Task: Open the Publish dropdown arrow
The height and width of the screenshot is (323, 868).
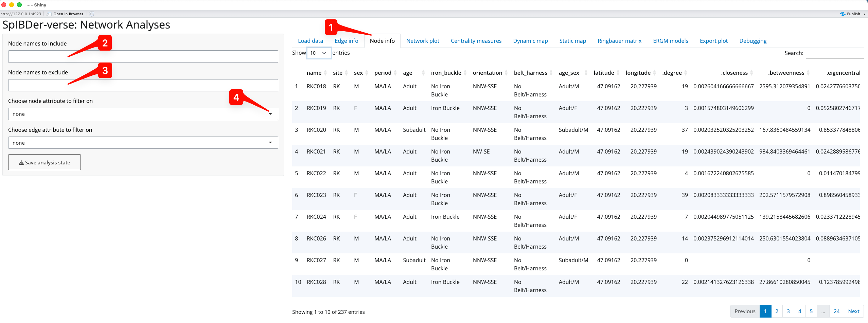Action: point(864,14)
